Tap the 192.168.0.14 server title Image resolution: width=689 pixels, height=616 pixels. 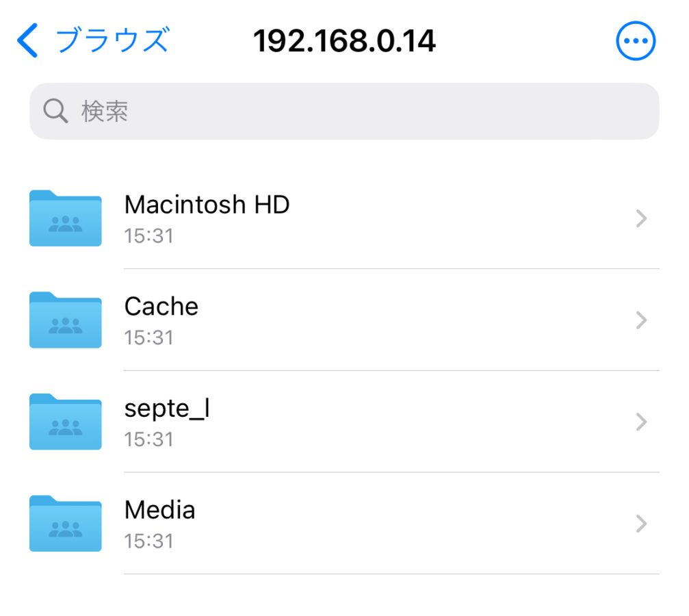tap(344, 41)
